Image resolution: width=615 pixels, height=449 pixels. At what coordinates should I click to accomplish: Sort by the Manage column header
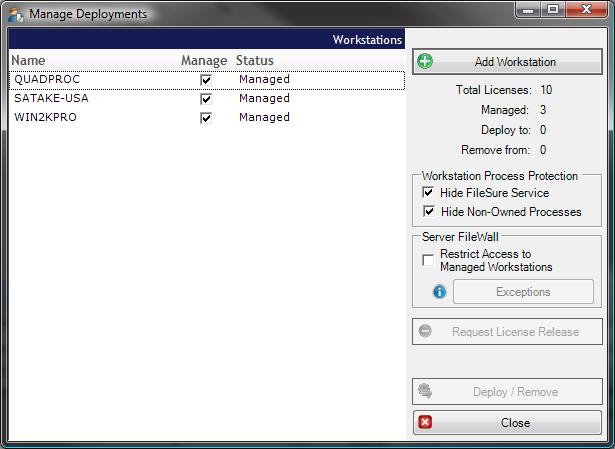click(204, 60)
